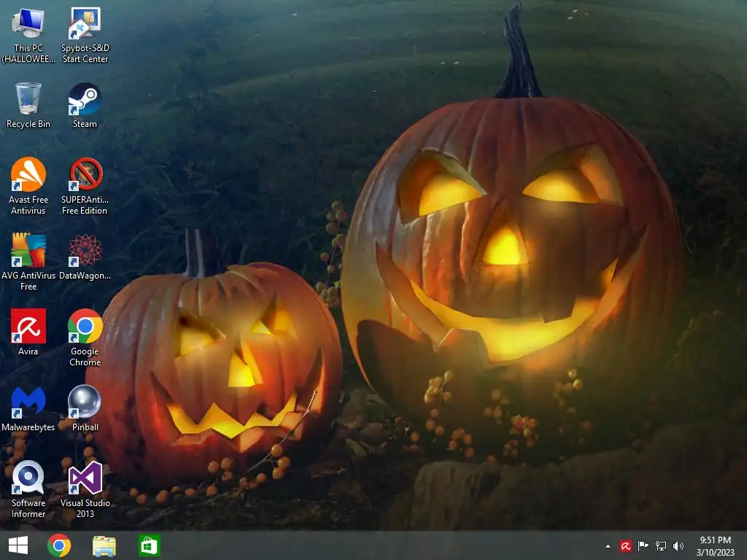Open Action Center flag icon
Viewport: 747px width, 560px height.
coord(643,546)
